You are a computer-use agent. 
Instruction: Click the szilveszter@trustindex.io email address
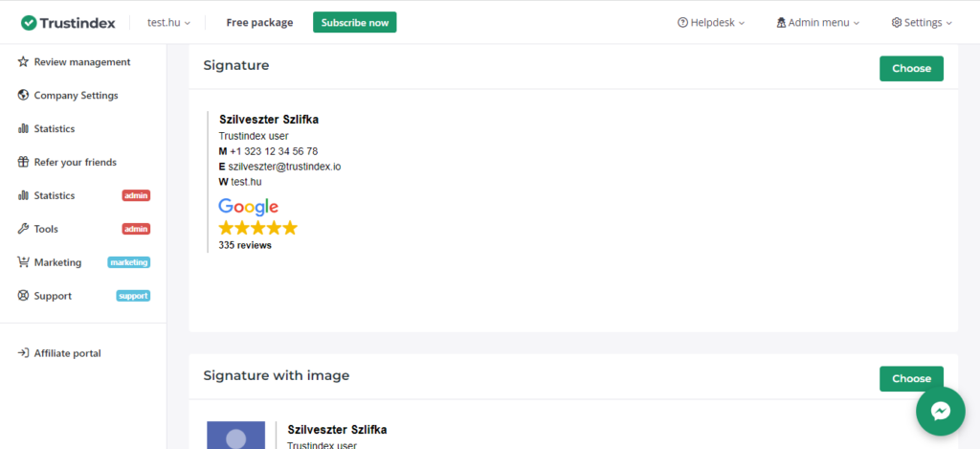point(284,167)
